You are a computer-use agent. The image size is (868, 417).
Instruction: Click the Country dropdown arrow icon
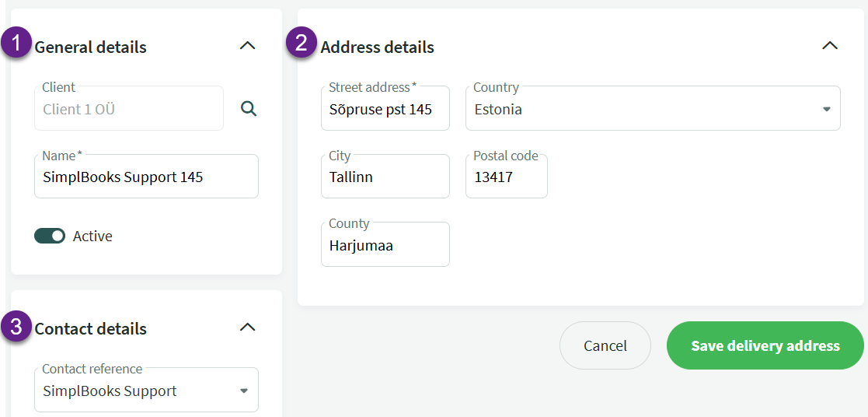click(x=827, y=109)
